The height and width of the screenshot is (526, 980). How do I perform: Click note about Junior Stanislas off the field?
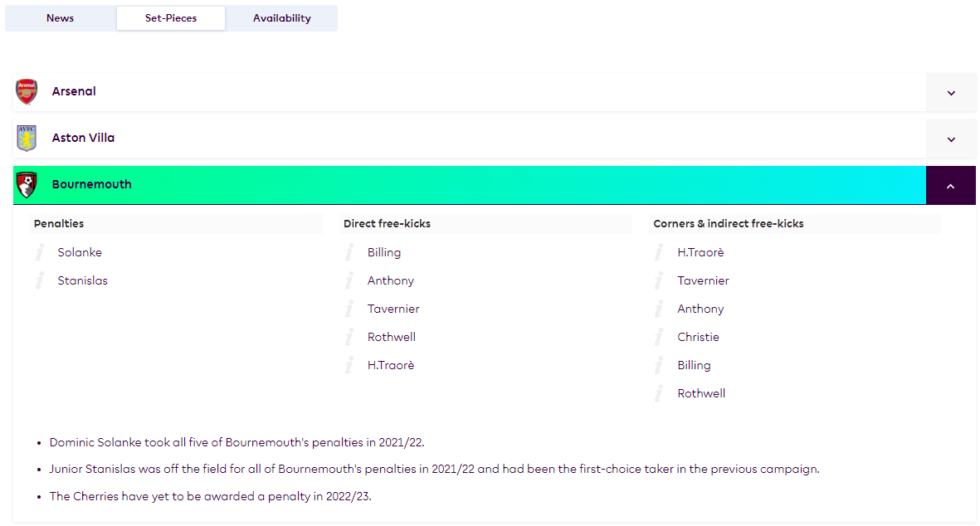coord(434,469)
